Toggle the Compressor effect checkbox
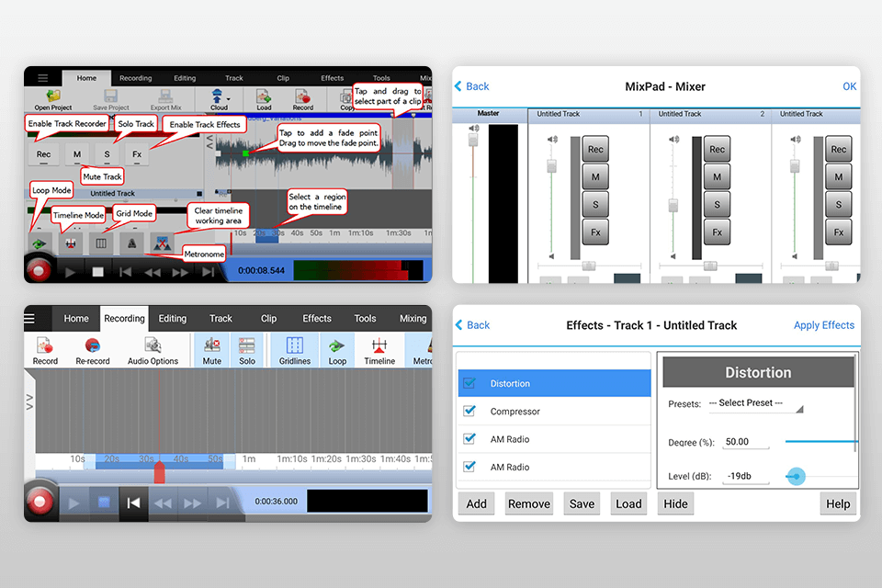Image resolution: width=882 pixels, height=588 pixels. coord(471,410)
